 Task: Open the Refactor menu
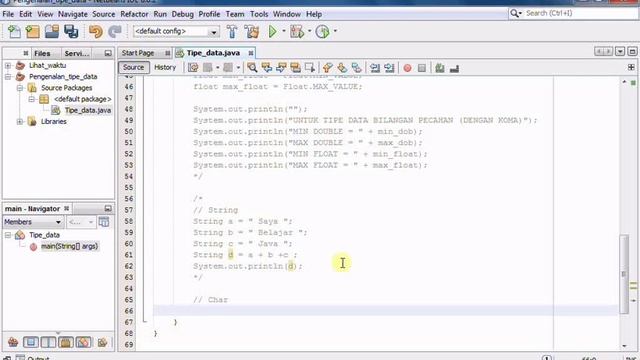pos(134,14)
